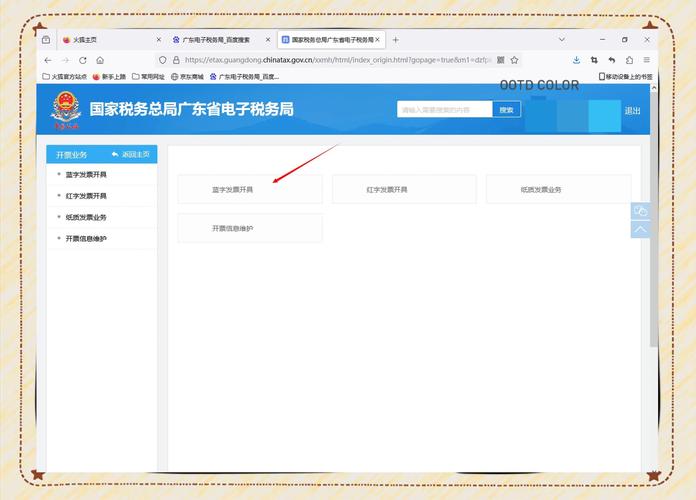Image resolution: width=696 pixels, height=500 pixels.
Task: Go back with the browser back arrow
Action: tap(48, 60)
